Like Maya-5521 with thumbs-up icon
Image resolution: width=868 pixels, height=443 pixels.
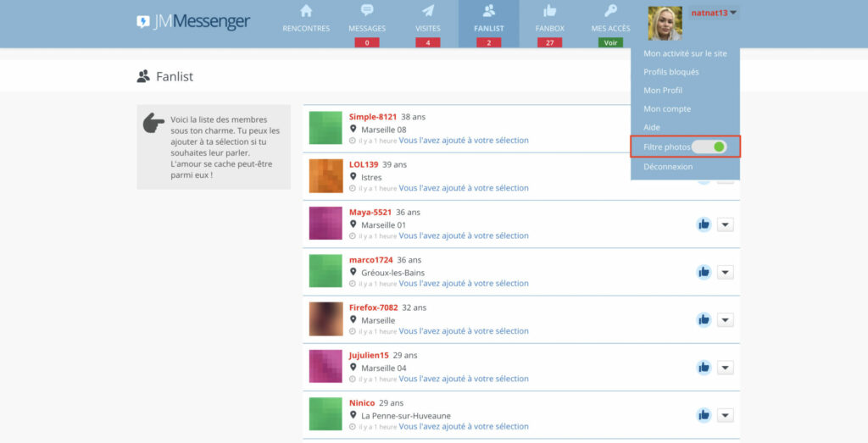tap(704, 224)
